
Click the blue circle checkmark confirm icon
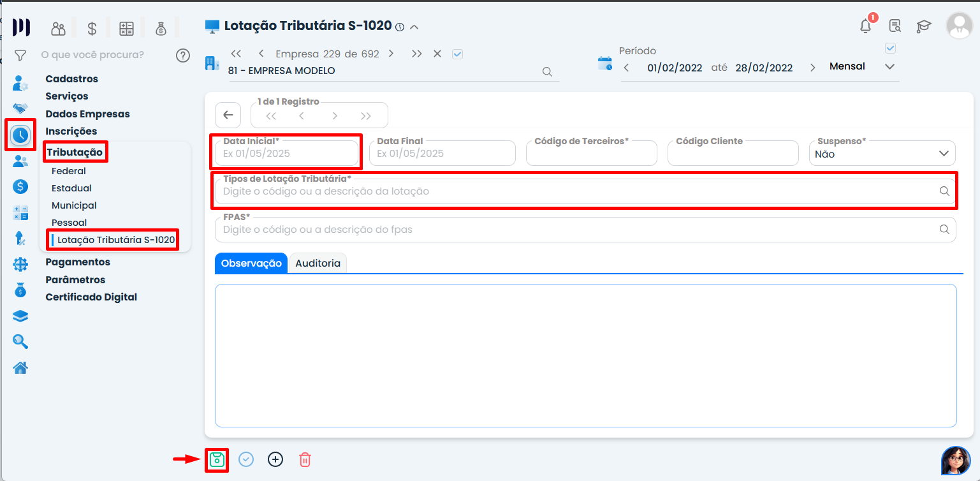[245, 459]
